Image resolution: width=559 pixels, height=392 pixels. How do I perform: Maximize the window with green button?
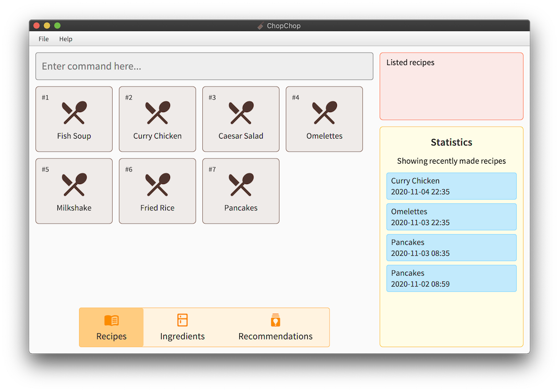tap(57, 26)
